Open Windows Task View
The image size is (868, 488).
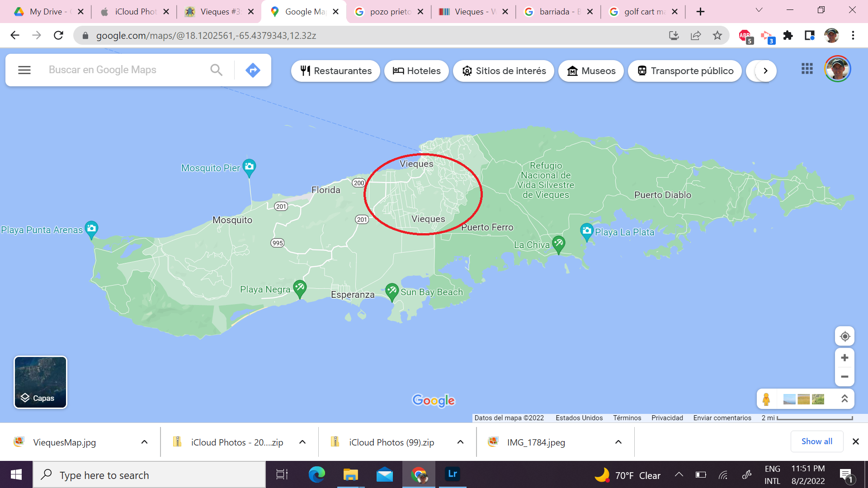[x=282, y=474]
